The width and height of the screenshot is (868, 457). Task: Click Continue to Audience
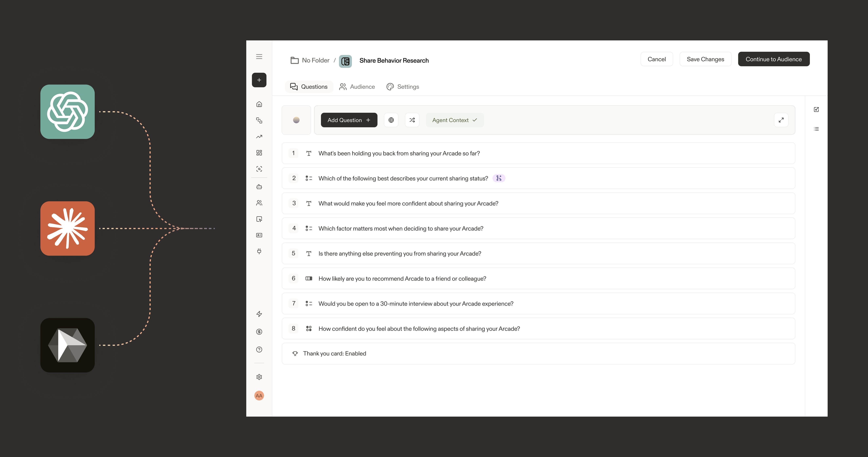coord(774,59)
